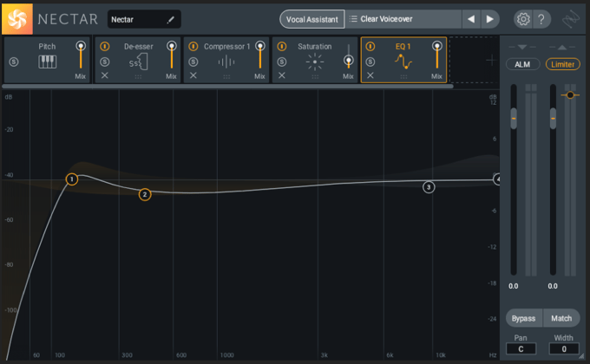Remove the Compressor 1 module
Screen dimensions: 590x364
tap(193, 75)
